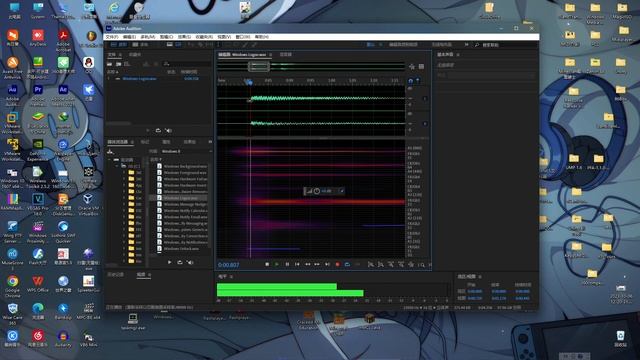Image resolution: width=640 pixels, height=360 pixels.
Task: Click the overview navigator zoom handle
Action: [259, 66]
